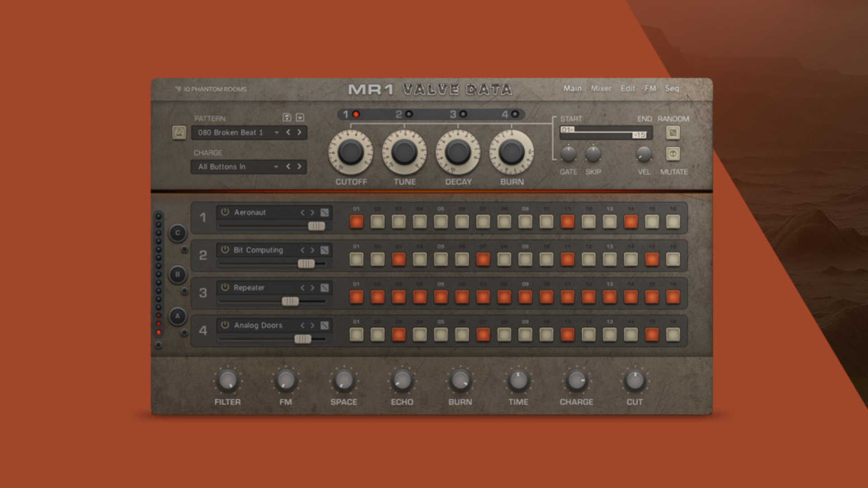
Task: Go to previous pattern using left arrow
Action: coord(288,132)
